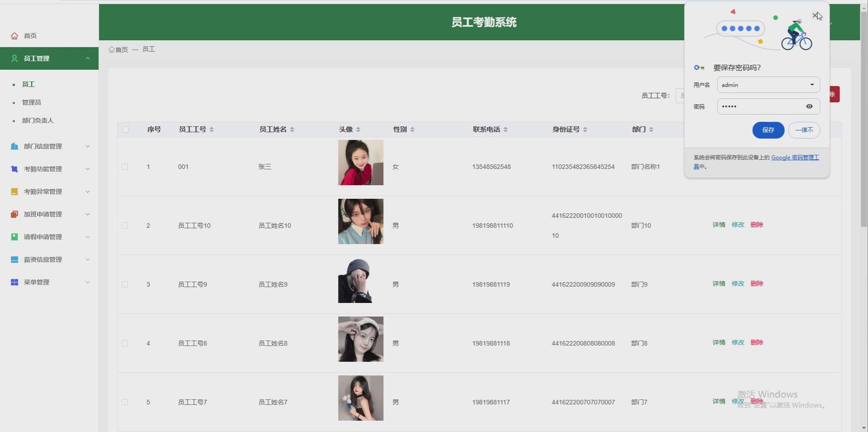This screenshot has width=868, height=432.
Task: Click 详情 for 员工姓名10
Action: pyautogui.click(x=719, y=225)
